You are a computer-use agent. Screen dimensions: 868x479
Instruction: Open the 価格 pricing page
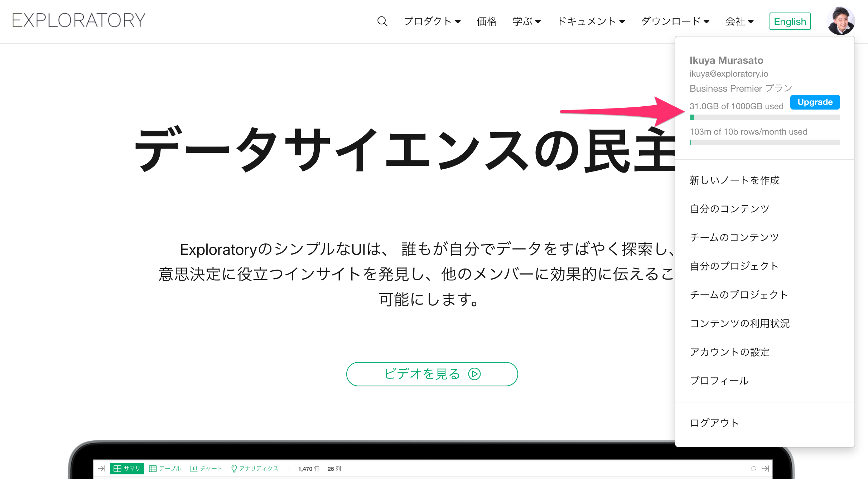pyautogui.click(x=487, y=21)
